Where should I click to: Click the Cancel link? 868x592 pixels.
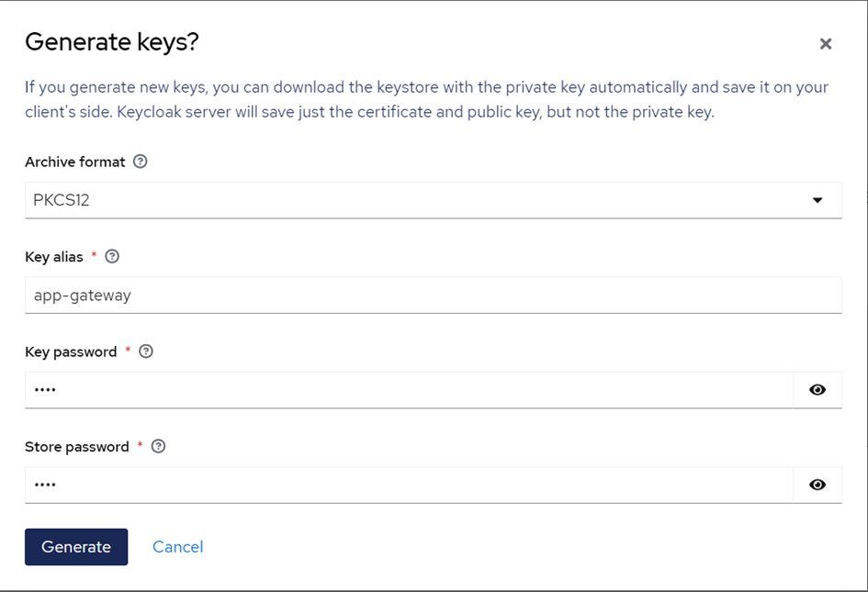click(x=177, y=547)
